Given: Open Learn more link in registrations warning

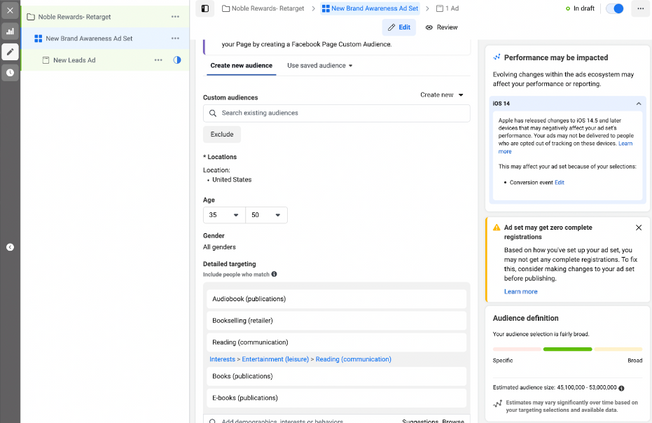Looking at the screenshot, I should [521, 292].
